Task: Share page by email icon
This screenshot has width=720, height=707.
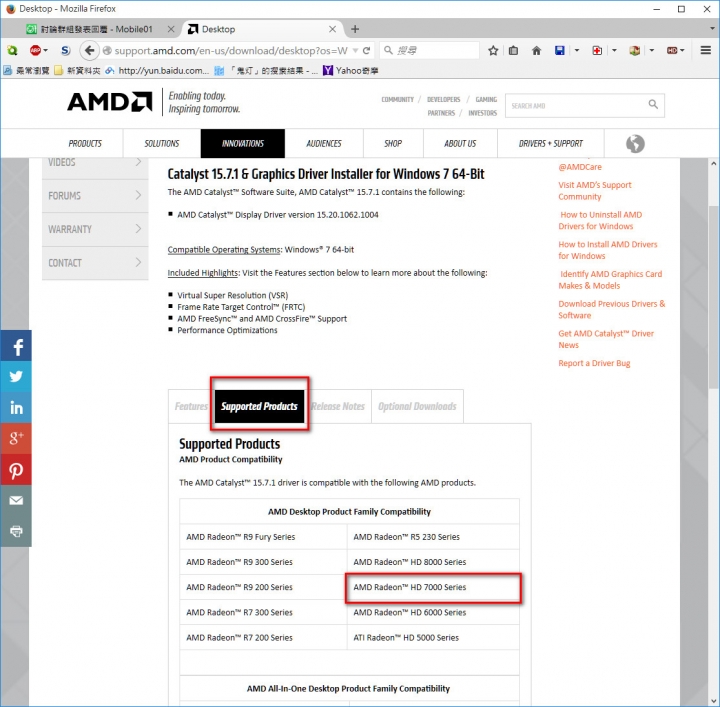Action: [x=16, y=500]
